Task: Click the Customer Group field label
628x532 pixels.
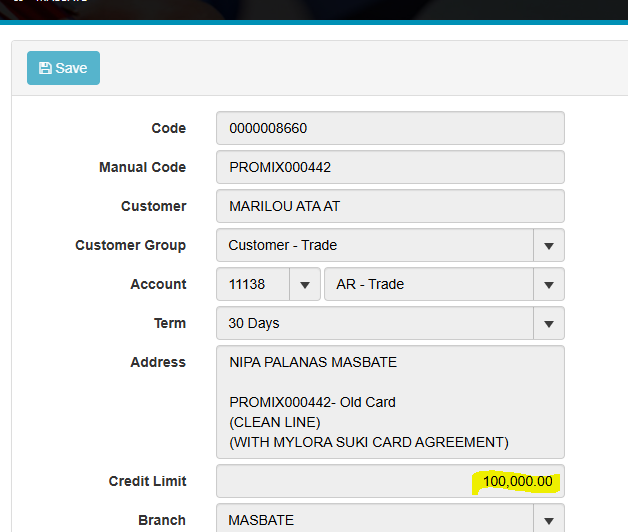Action: tap(130, 245)
